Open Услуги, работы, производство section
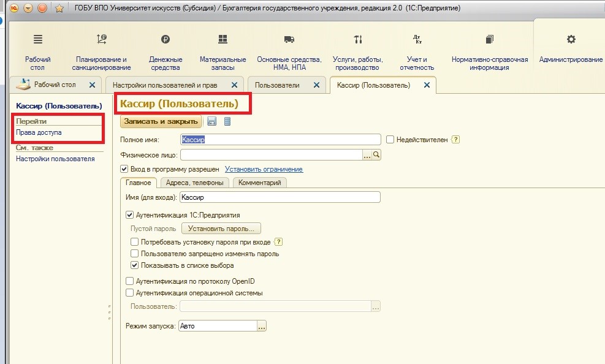605x364 pixels. pyautogui.click(x=358, y=52)
